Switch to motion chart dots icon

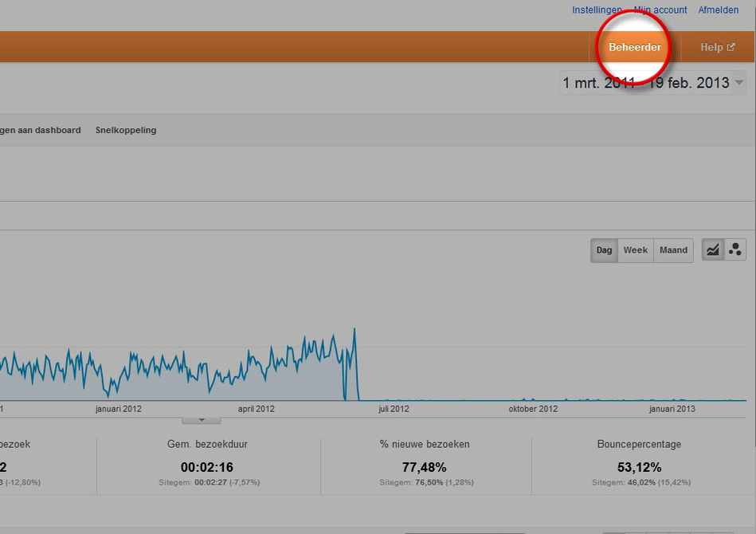[734, 250]
